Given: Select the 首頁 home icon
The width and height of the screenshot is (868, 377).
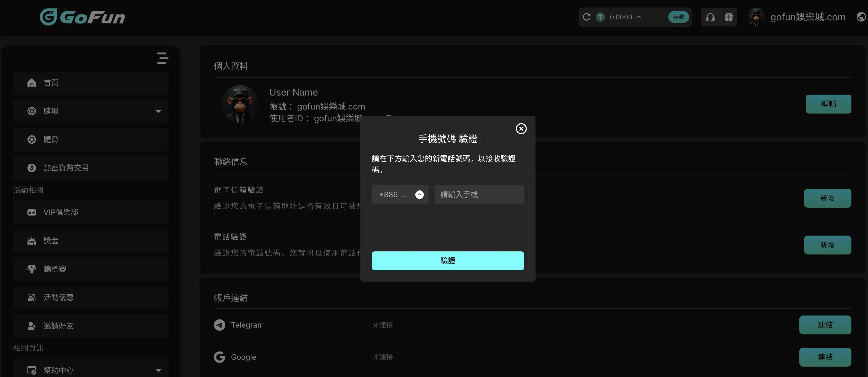Looking at the screenshot, I should click(x=31, y=83).
